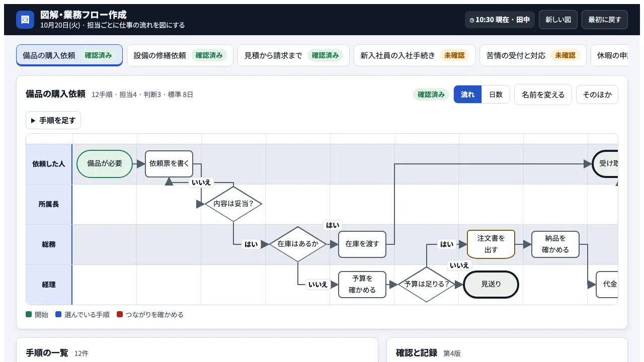
Task: Click the green 開始 legend swatch
Action: [x=29, y=315]
